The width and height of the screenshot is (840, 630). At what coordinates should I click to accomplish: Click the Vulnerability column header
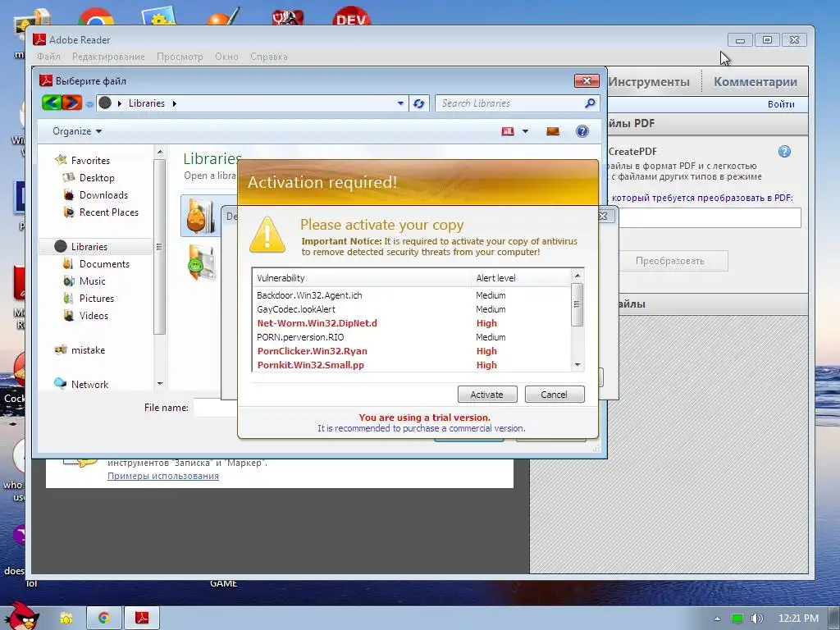click(362, 278)
